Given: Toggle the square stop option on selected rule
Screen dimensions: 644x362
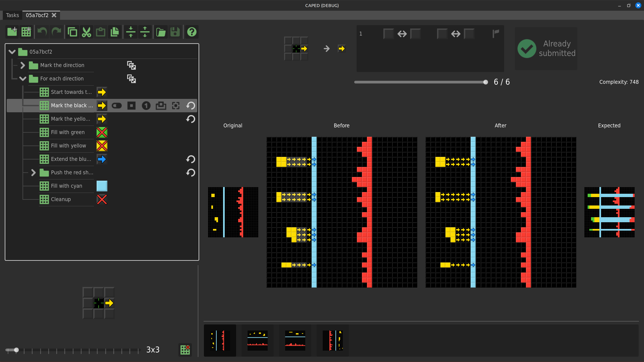Looking at the screenshot, I should (131, 106).
